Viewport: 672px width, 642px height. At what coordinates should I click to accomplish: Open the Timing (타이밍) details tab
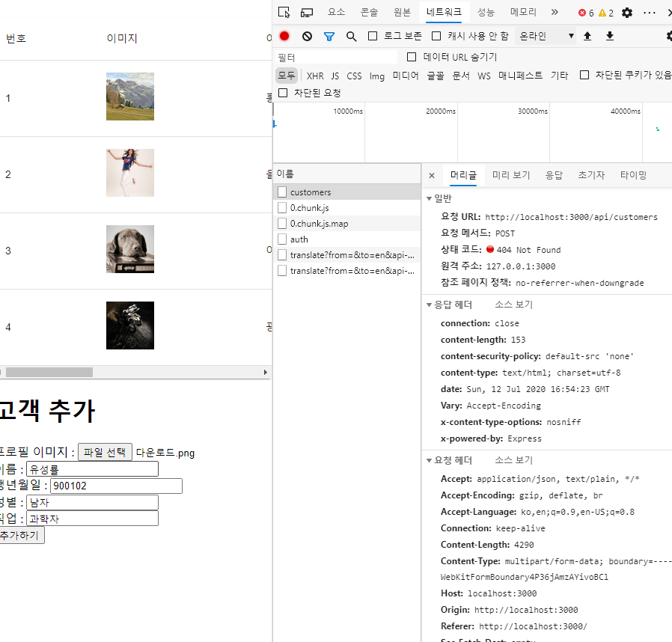[x=633, y=175]
